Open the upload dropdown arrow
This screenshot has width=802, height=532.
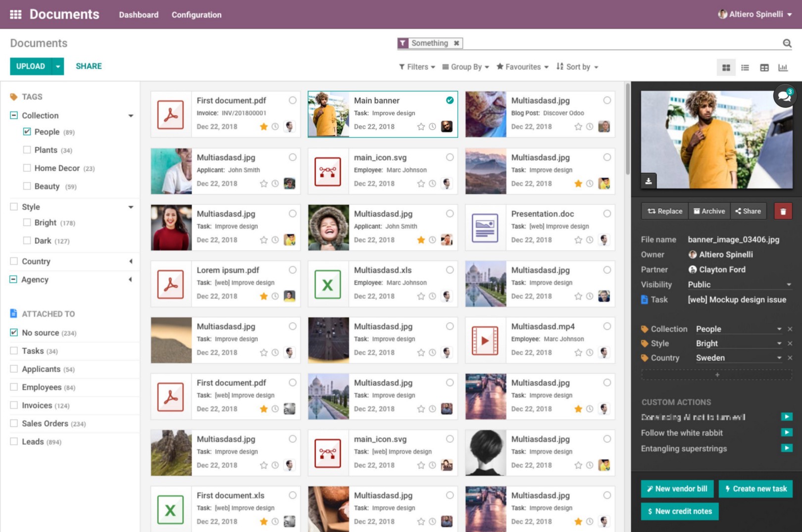pyautogui.click(x=58, y=66)
